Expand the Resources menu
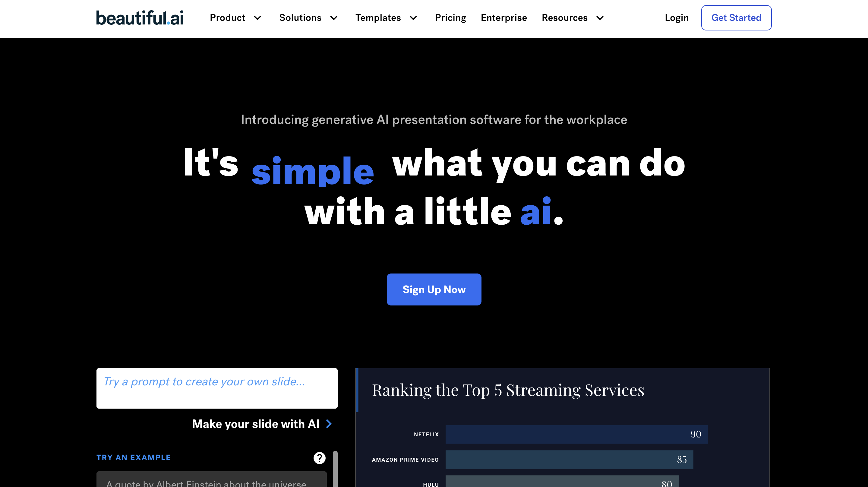 pos(572,18)
